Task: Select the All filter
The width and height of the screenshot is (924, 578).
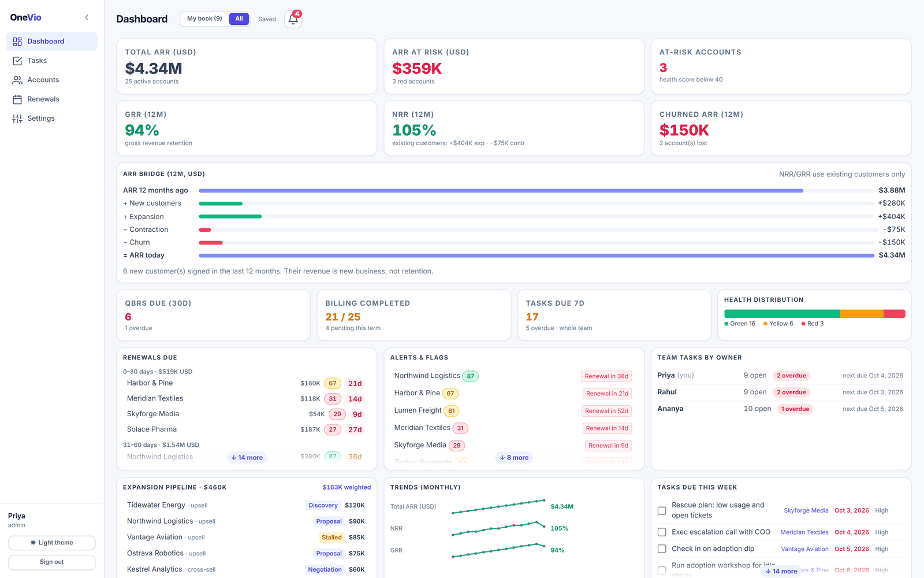Action: (x=239, y=19)
